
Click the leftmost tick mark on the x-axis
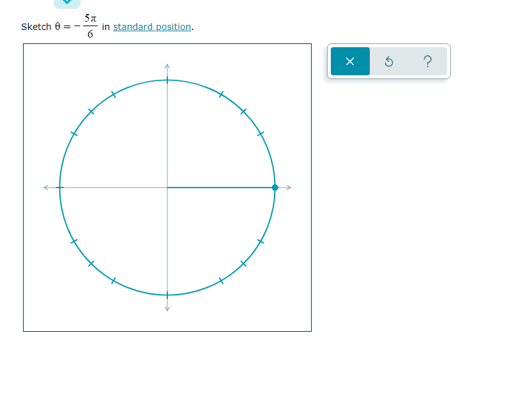click(60, 188)
